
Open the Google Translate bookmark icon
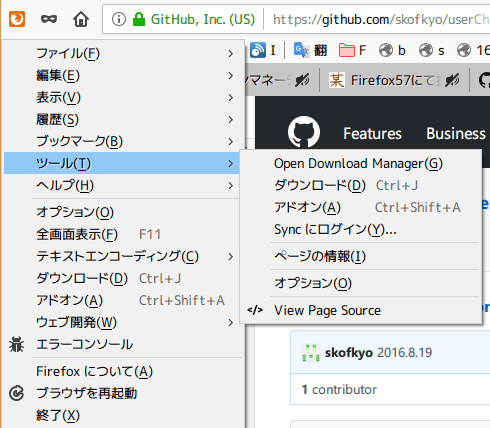302,50
